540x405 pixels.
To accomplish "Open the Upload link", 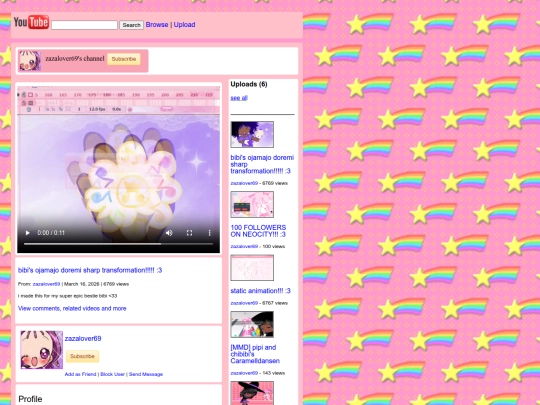I will tap(184, 24).
